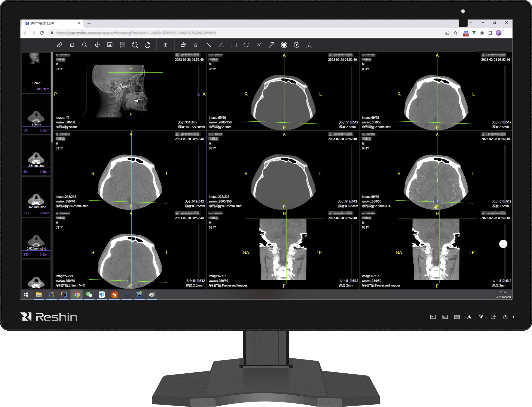Image resolution: width=532 pixels, height=407 pixels.
Task: Select the line length measurement tool
Action: (208, 45)
